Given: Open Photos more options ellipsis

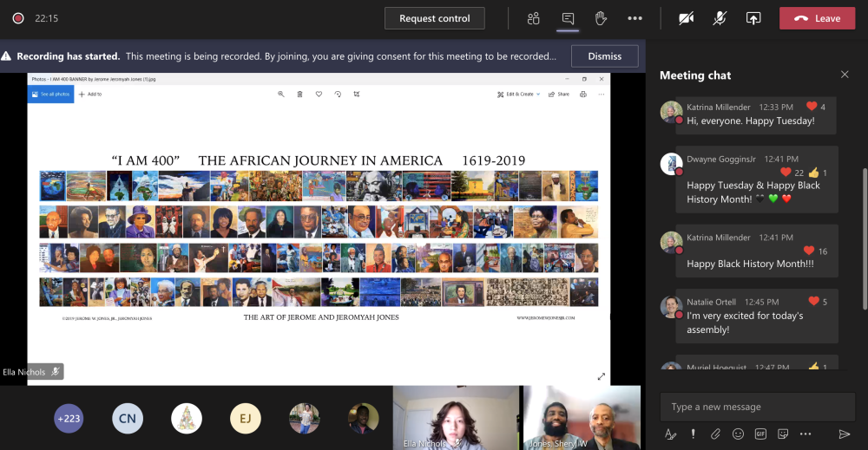Looking at the screenshot, I should tap(602, 94).
